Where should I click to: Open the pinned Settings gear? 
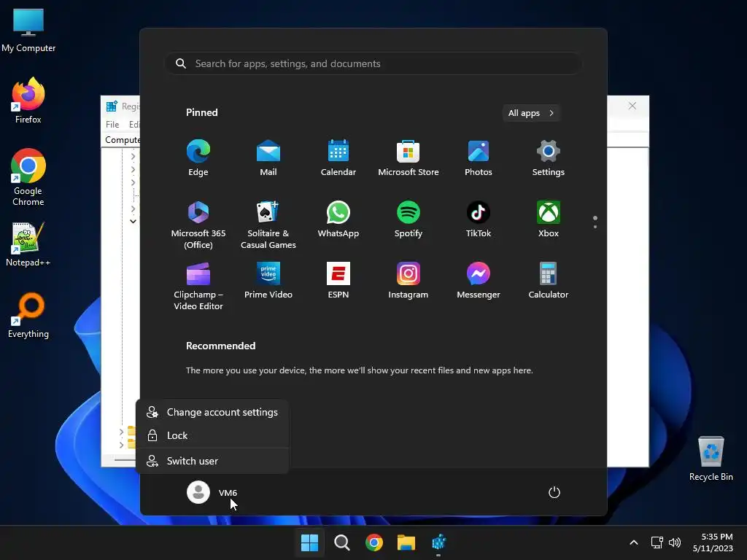549,157
